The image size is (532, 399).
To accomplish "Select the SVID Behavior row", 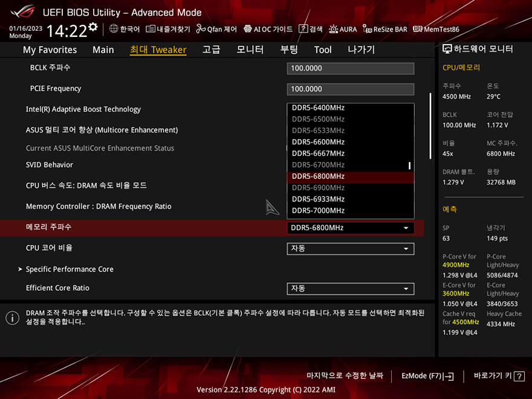I will tap(50, 165).
